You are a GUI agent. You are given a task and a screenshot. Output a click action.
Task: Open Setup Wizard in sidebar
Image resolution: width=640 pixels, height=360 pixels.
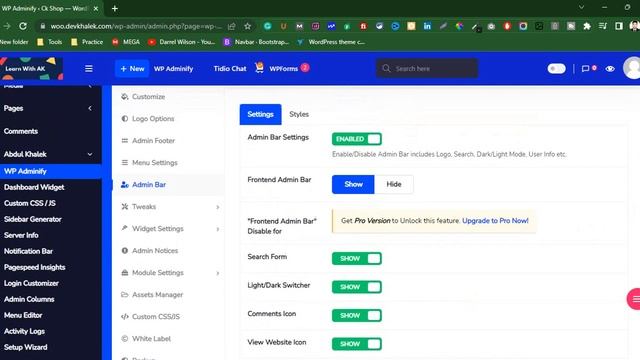point(26,347)
